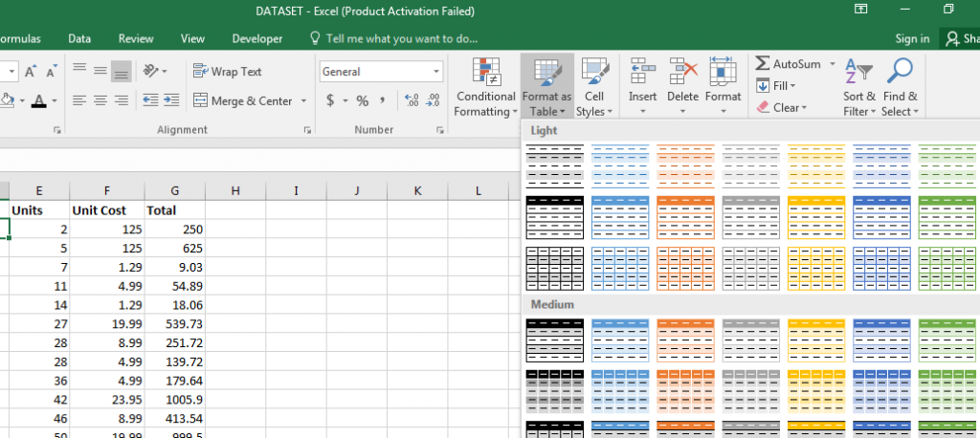Expand the AutoSum dropdown arrow
This screenshot has width=980, height=438.
coord(833,64)
